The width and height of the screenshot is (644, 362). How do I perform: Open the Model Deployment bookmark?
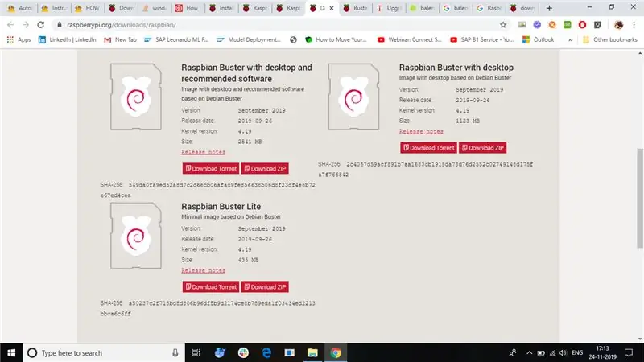[x=249, y=39]
